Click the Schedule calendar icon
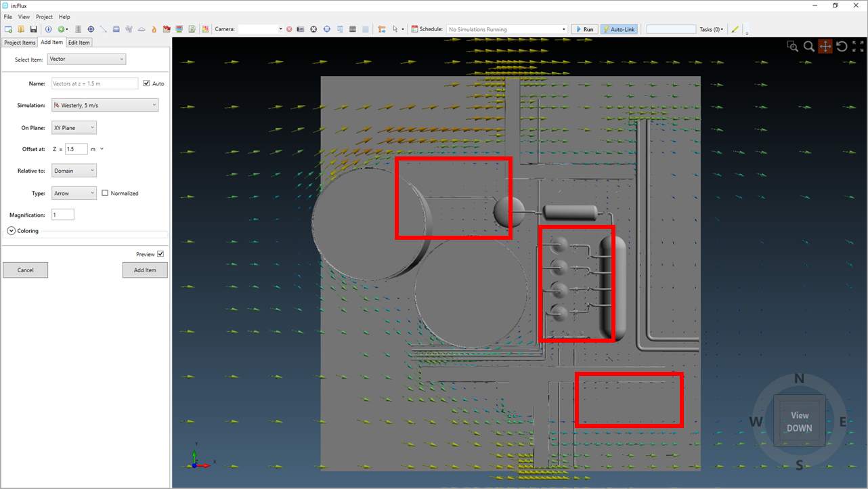 [414, 29]
